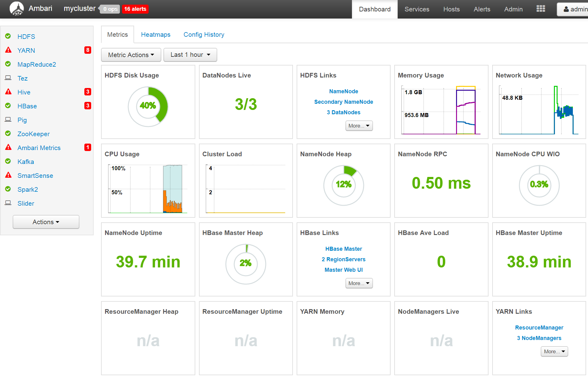
Task: Open the ResourceManager link
Action: click(x=539, y=328)
